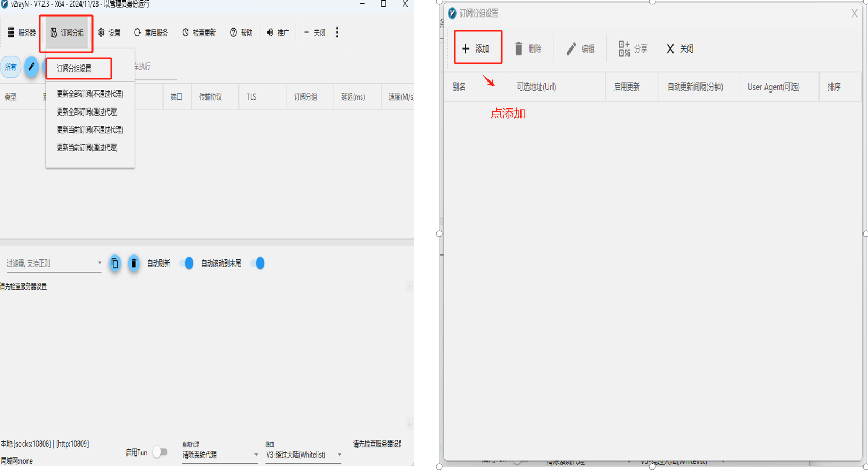Click the 推广 speaker promotion icon
This screenshot has height=472, width=868.
(270, 33)
